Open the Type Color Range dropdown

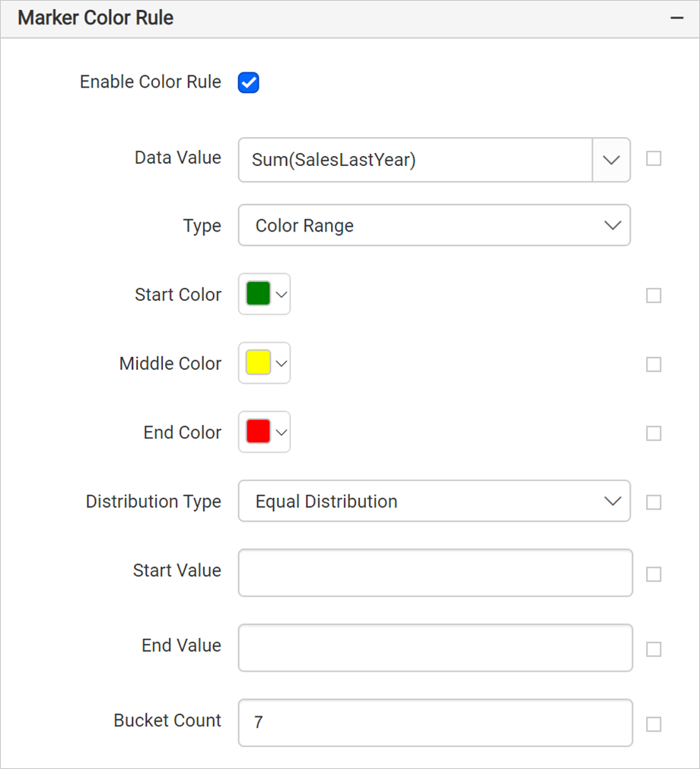pyautogui.click(x=434, y=225)
